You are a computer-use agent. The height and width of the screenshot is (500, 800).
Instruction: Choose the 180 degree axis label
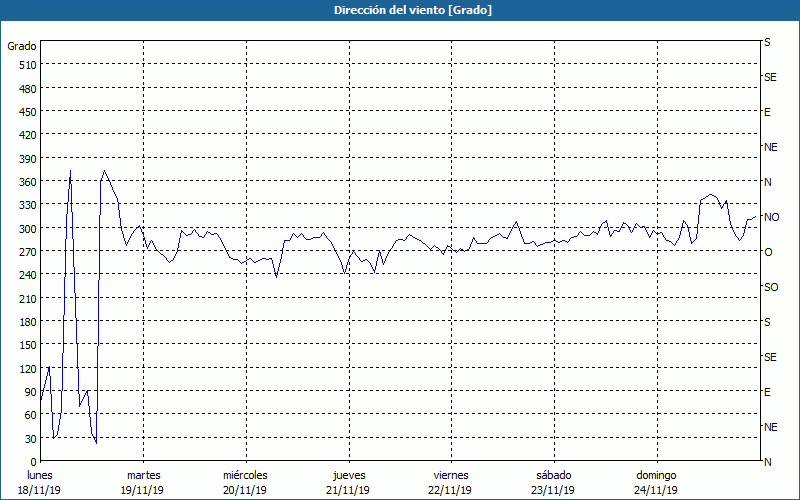(x=29, y=322)
